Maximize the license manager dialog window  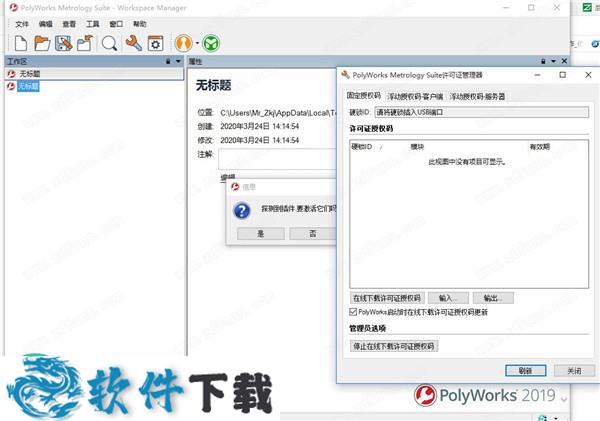pos(562,75)
